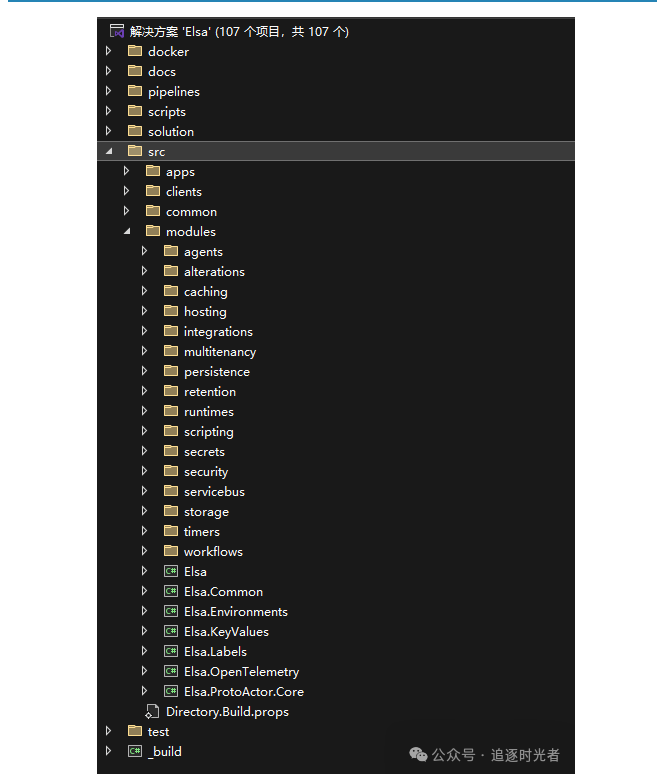Collapse the modules folder arrow
657x781 pixels.
coord(127,231)
